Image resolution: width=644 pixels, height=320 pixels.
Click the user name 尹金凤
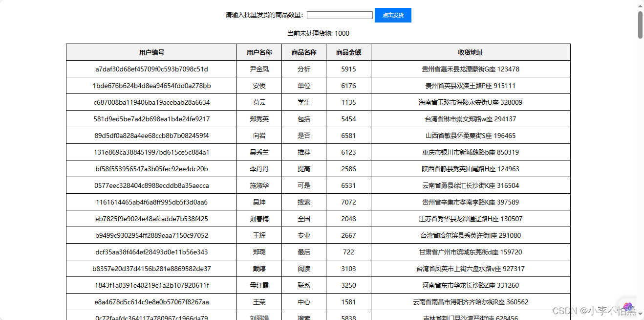(x=259, y=69)
